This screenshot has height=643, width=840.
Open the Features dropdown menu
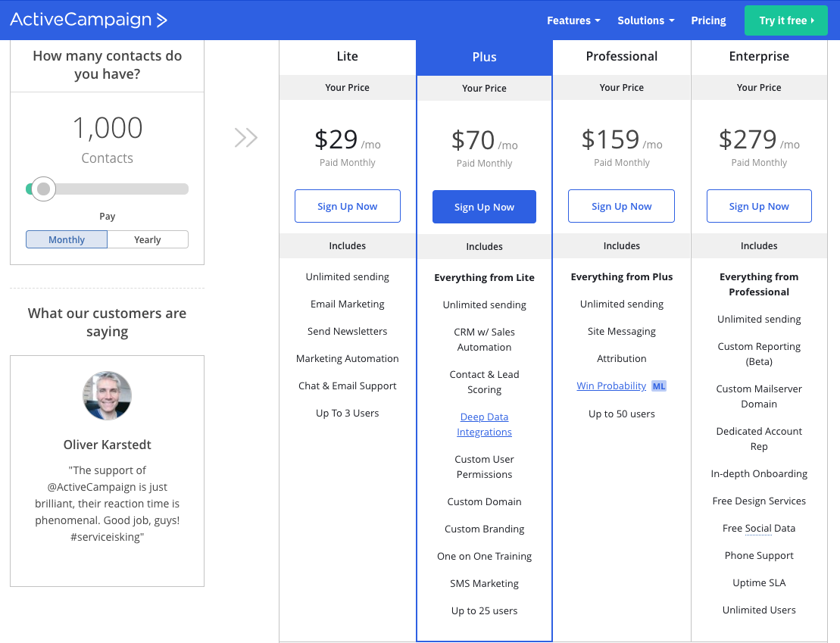point(573,20)
